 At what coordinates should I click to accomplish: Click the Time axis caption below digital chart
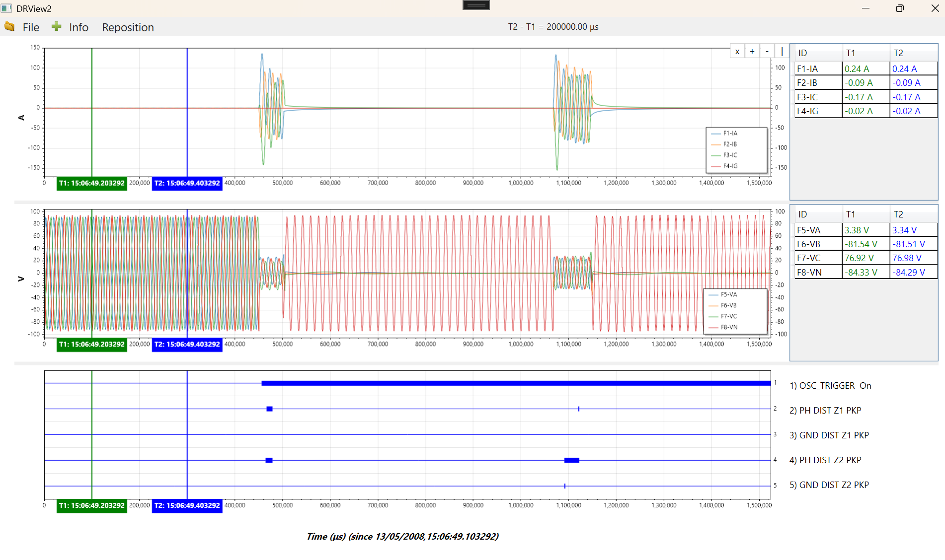pos(402,537)
